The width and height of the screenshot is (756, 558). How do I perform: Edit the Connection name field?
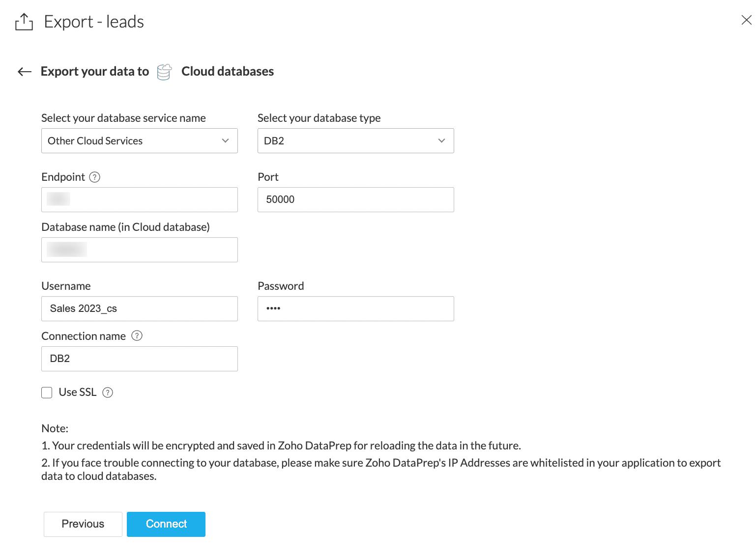(x=139, y=359)
